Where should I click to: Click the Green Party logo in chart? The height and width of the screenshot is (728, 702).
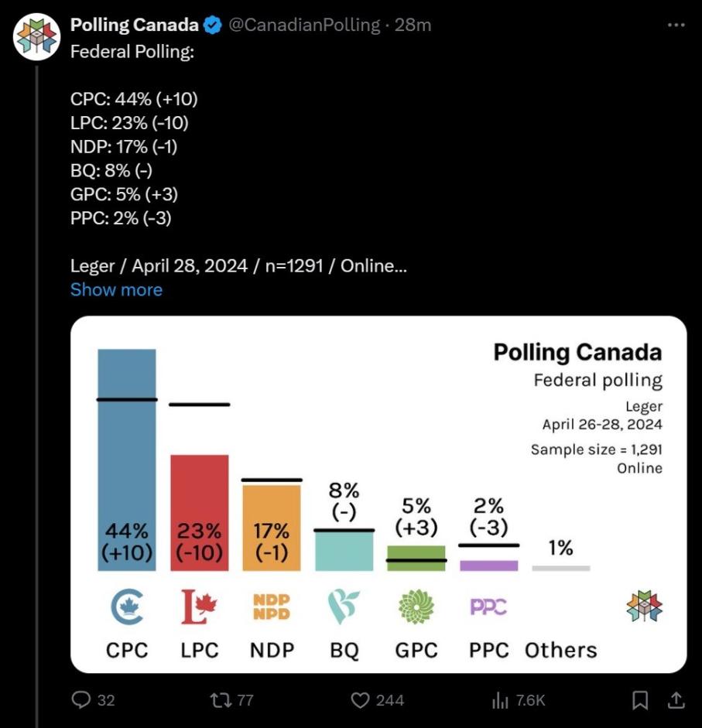pos(416,607)
